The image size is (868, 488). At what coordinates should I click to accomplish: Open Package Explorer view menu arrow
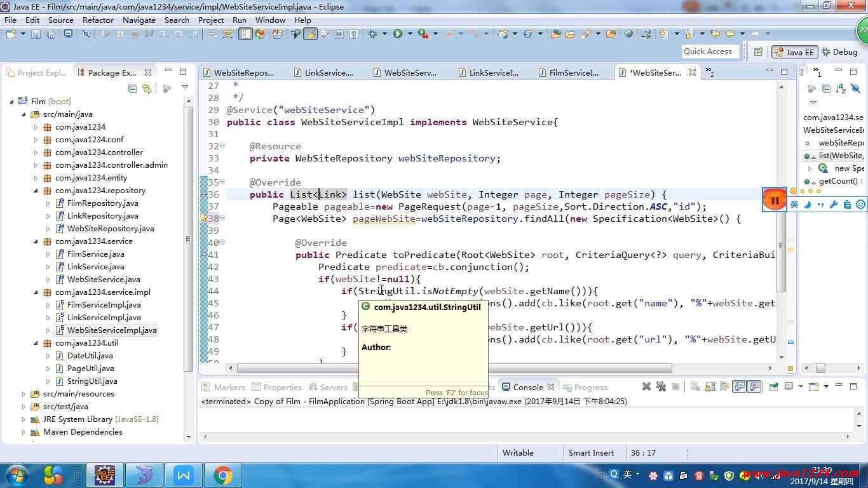pos(185,88)
